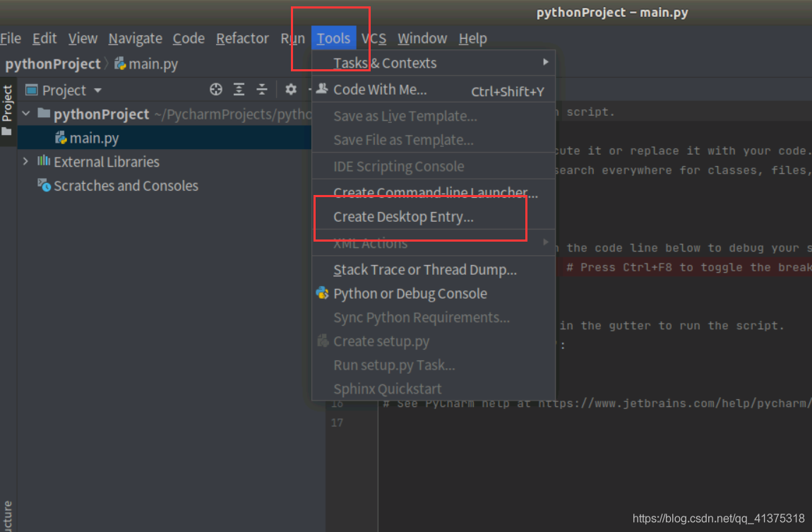Click the Scratches and Consoles icon
The width and height of the screenshot is (812, 532).
pos(44,185)
